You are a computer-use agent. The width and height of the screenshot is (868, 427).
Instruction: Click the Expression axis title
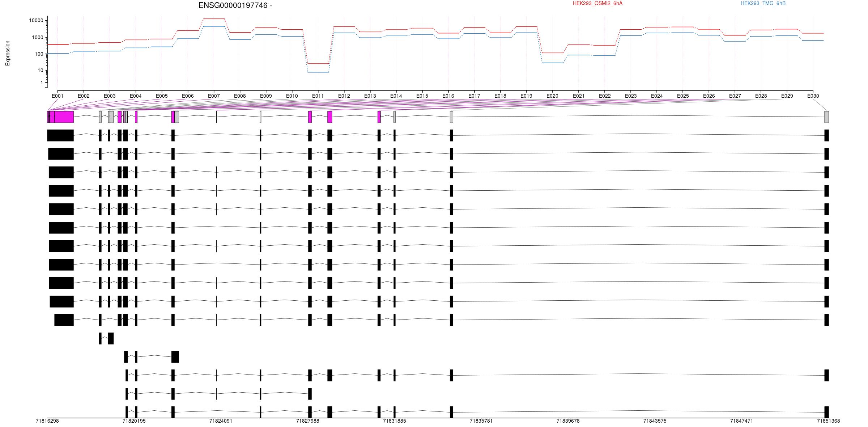tap(8, 53)
